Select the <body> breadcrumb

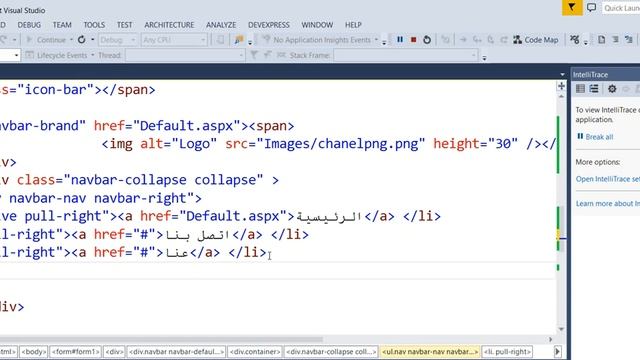click(33, 351)
